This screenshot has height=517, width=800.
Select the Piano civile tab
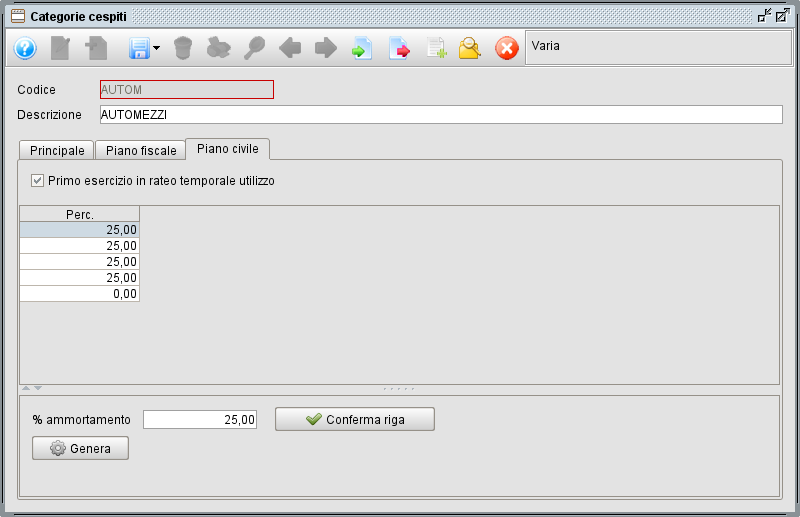[x=228, y=149]
